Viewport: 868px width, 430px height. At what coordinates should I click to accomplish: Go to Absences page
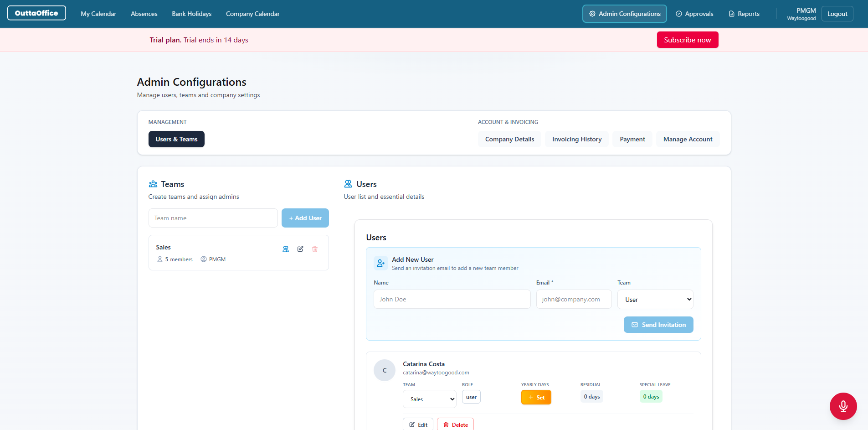[144, 14]
